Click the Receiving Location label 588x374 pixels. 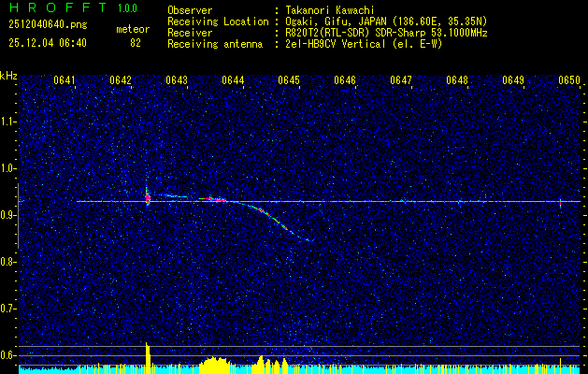tap(218, 22)
